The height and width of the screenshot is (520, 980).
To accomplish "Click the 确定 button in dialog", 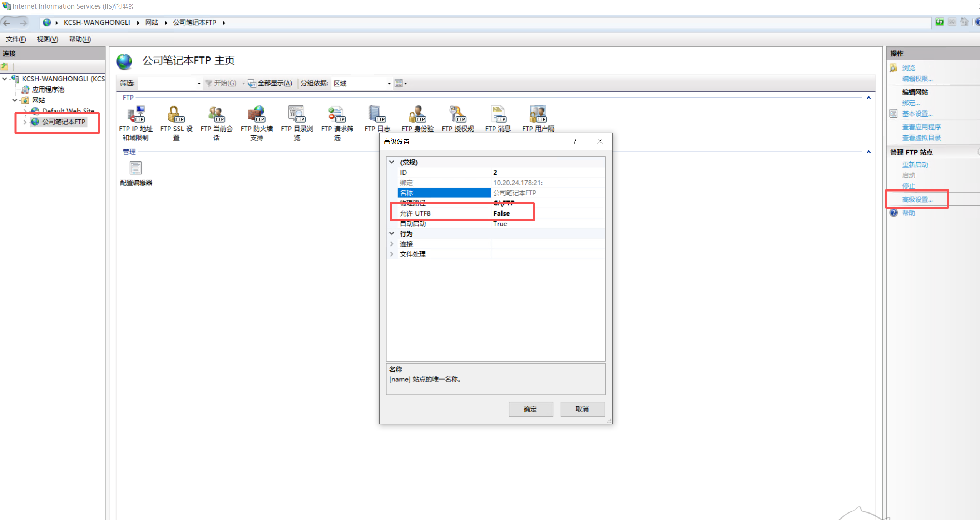I will [x=530, y=409].
